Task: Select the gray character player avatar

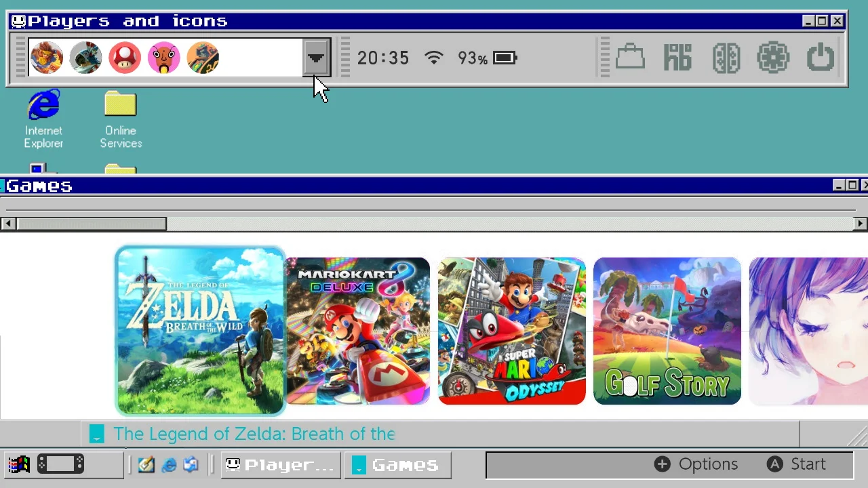Action: tap(85, 58)
